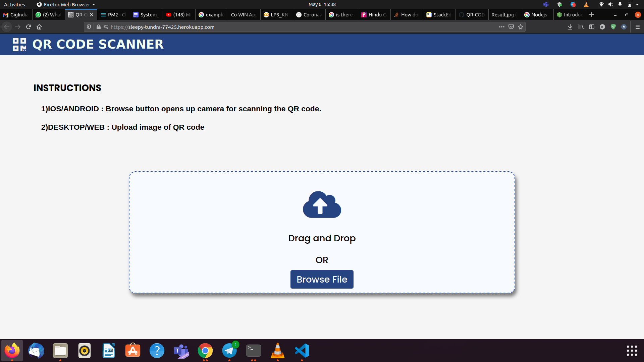The width and height of the screenshot is (644, 362).
Task: Click the Browse File button
Action: (x=322, y=279)
